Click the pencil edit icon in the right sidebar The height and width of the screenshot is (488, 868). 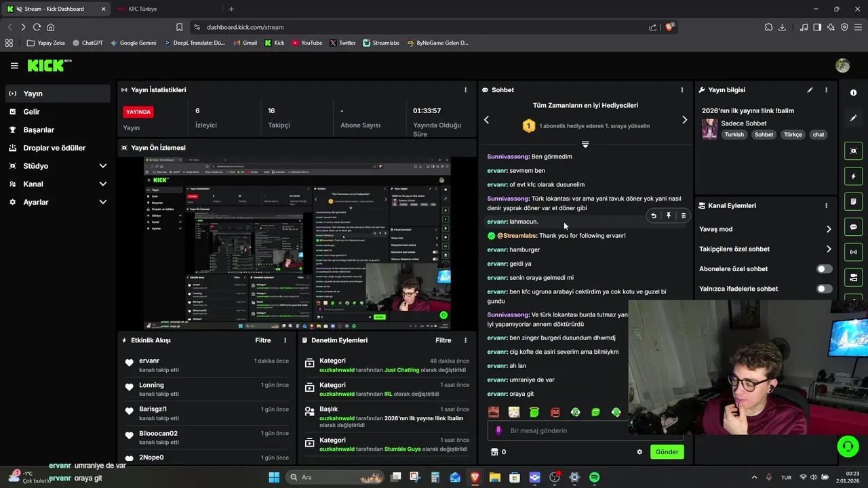click(x=853, y=118)
